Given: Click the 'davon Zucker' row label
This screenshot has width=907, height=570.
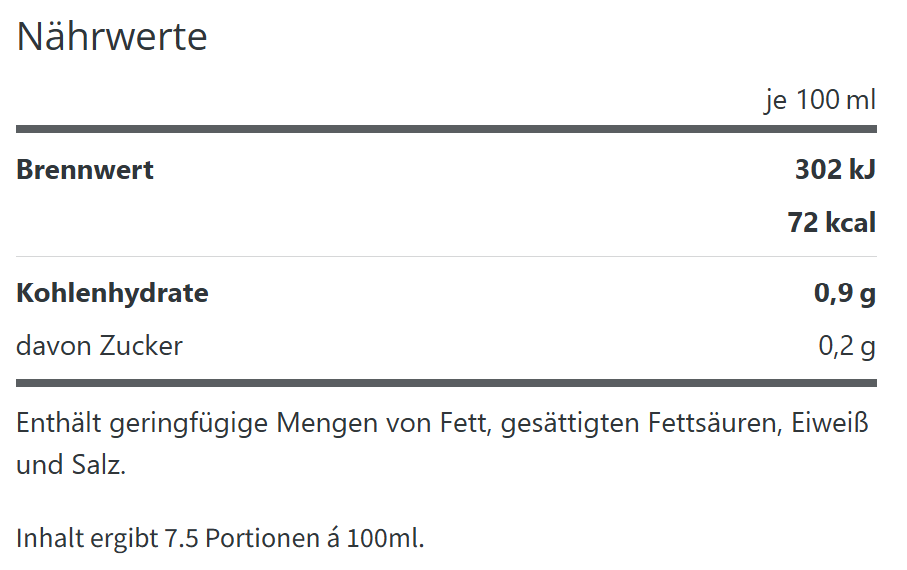Looking at the screenshot, I should (99, 346).
